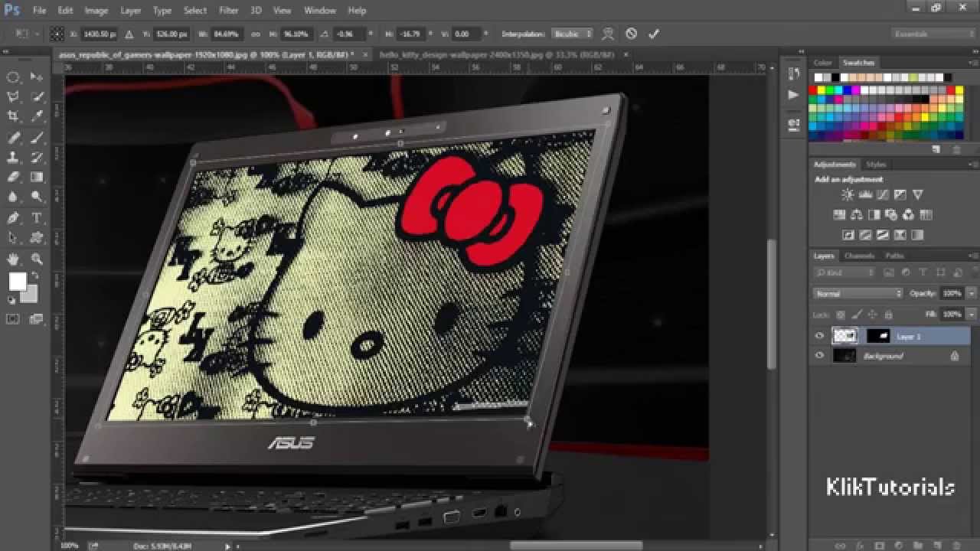Screen dimensions: 980x551
Task: Select the Elliptical Marquee tool
Action: click(x=13, y=77)
